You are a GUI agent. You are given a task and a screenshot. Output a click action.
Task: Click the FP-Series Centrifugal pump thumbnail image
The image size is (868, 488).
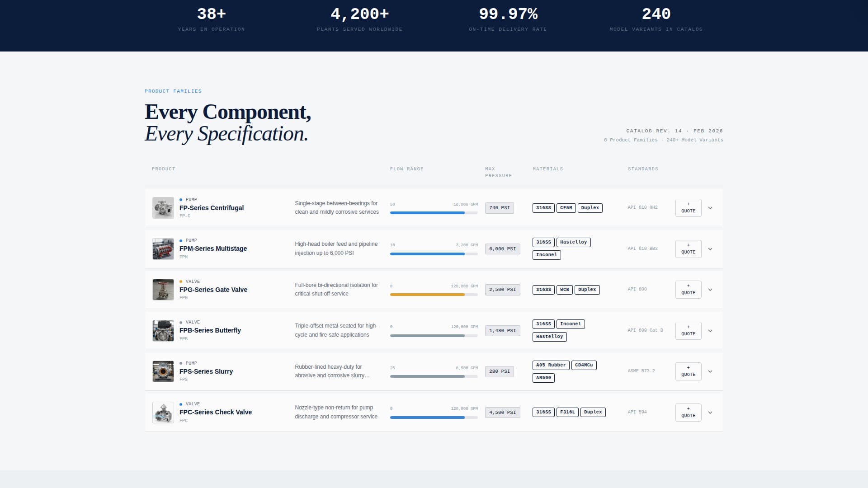point(163,208)
